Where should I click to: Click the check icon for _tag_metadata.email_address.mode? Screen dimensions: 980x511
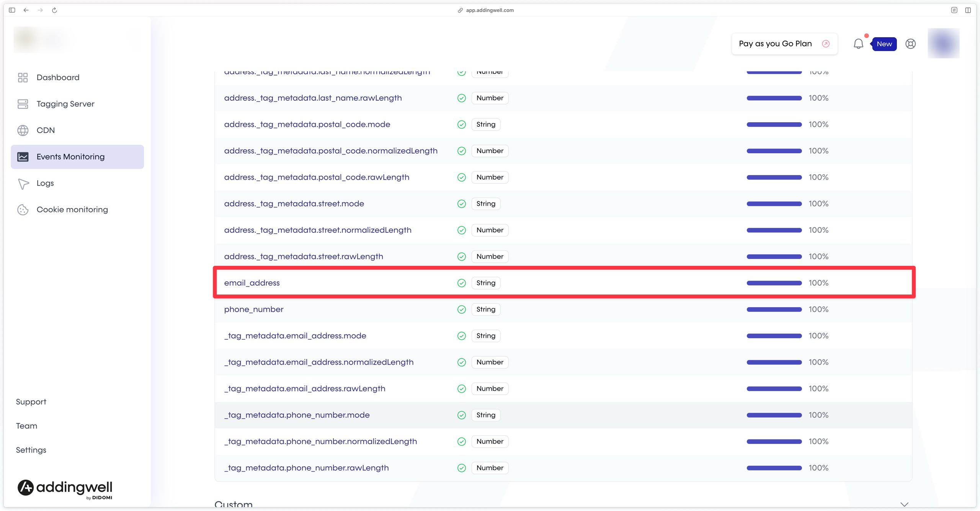(462, 336)
